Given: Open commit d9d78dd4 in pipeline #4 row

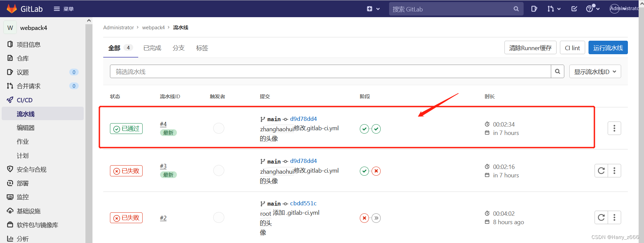Looking at the screenshot, I should (x=303, y=119).
